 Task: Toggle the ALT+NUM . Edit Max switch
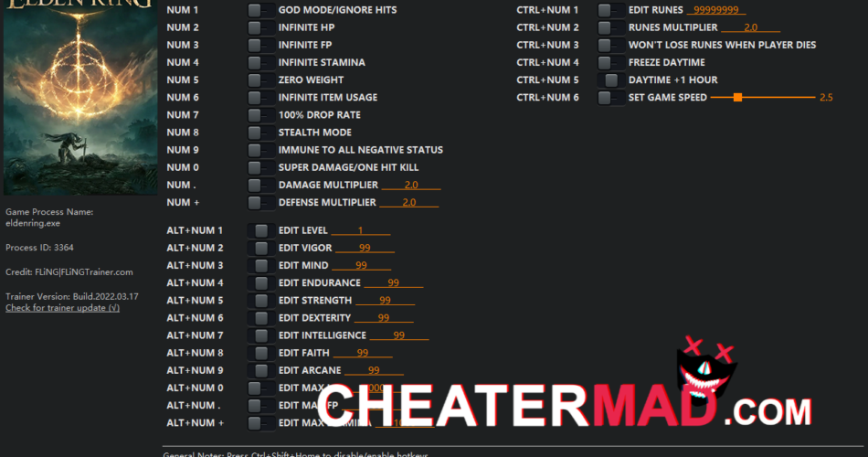[x=260, y=406]
